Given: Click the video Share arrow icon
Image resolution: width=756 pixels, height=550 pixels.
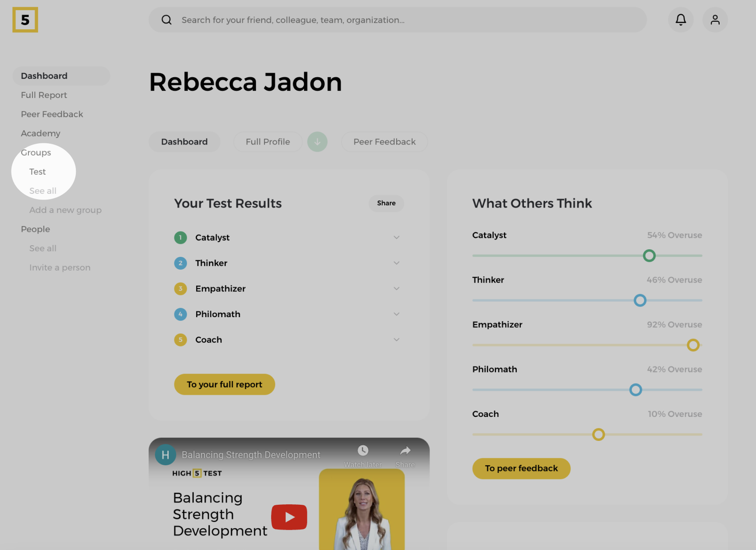Looking at the screenshot, I should (405, 451).
